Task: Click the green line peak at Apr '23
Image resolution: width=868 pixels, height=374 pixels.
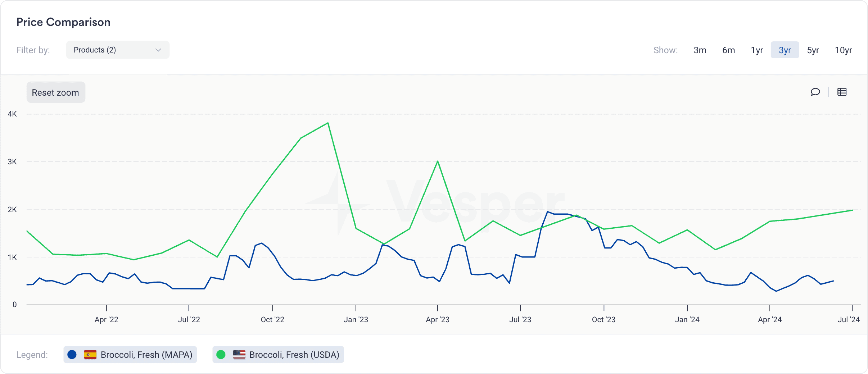Action: pos(438,161)
